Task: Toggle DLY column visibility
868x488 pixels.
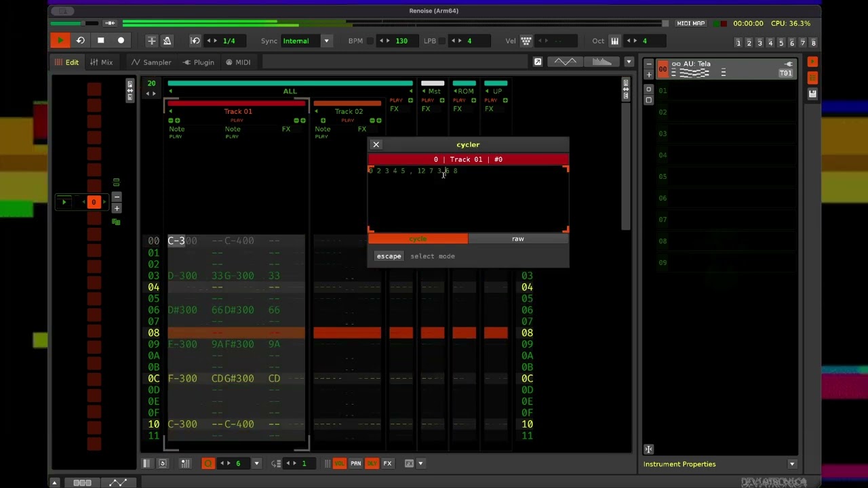Action: [x=372, y=464]
